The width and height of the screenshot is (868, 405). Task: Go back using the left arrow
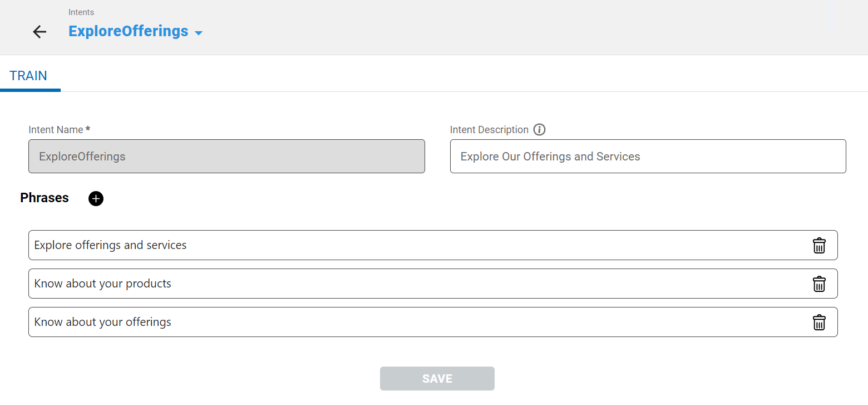[40, 32]
